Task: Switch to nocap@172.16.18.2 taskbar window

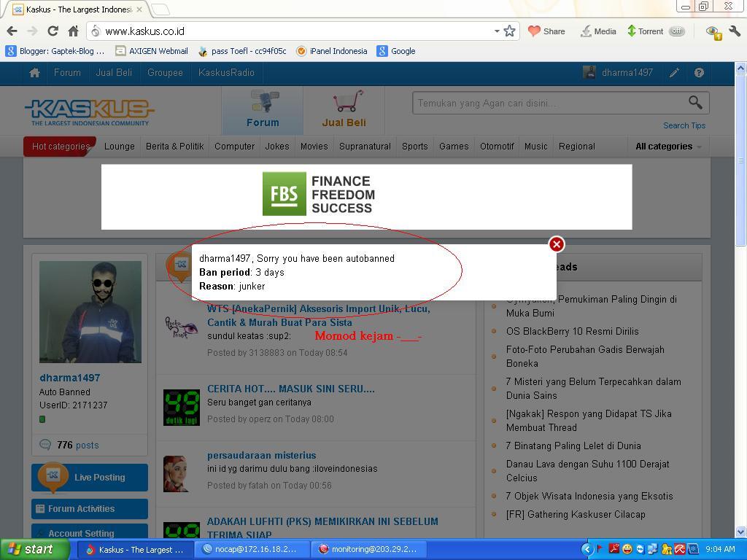Action: point(252,550)
